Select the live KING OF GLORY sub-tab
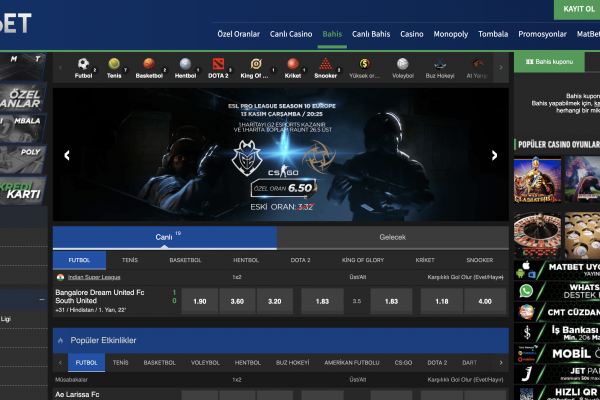600x400 pixels. 363,260
